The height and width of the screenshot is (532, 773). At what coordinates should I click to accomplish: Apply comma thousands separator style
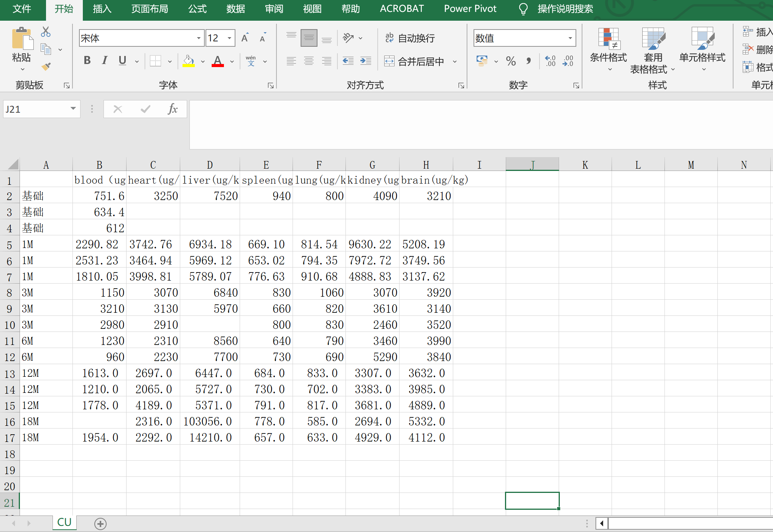(x=529, y=61)
